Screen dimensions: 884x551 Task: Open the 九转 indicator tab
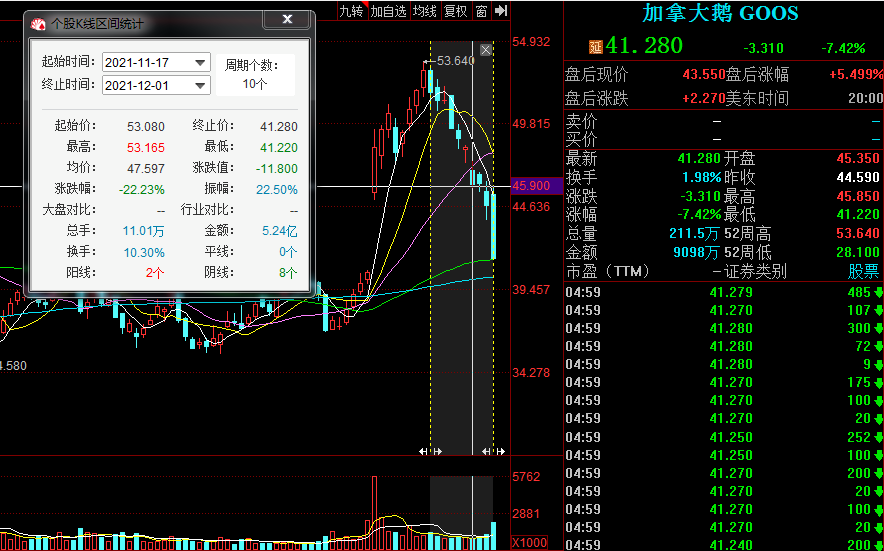pyautogui.click(x=351, y=11)
